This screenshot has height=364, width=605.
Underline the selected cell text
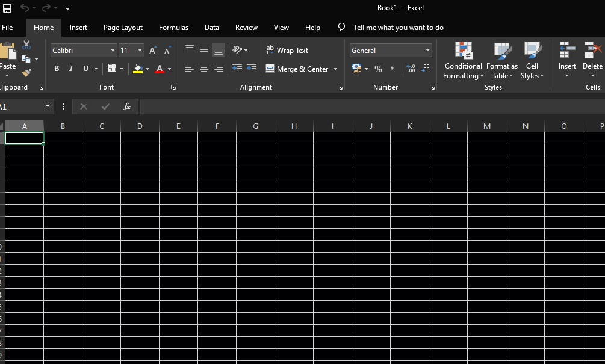[x=84, y=68]
